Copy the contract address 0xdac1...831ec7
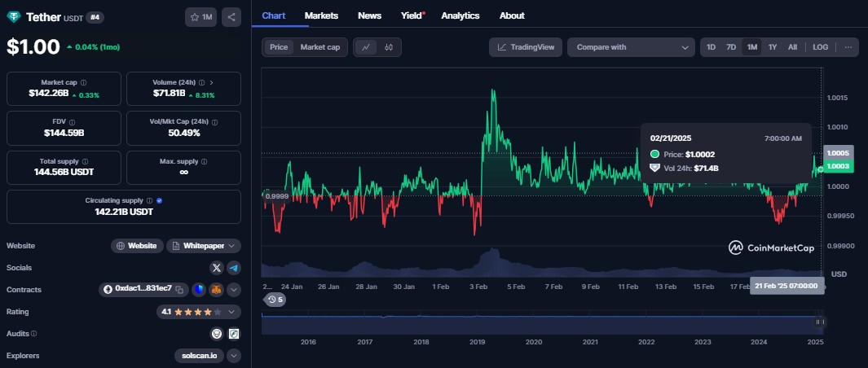This screenshot has width=868, height=368. tap(179, 289)
